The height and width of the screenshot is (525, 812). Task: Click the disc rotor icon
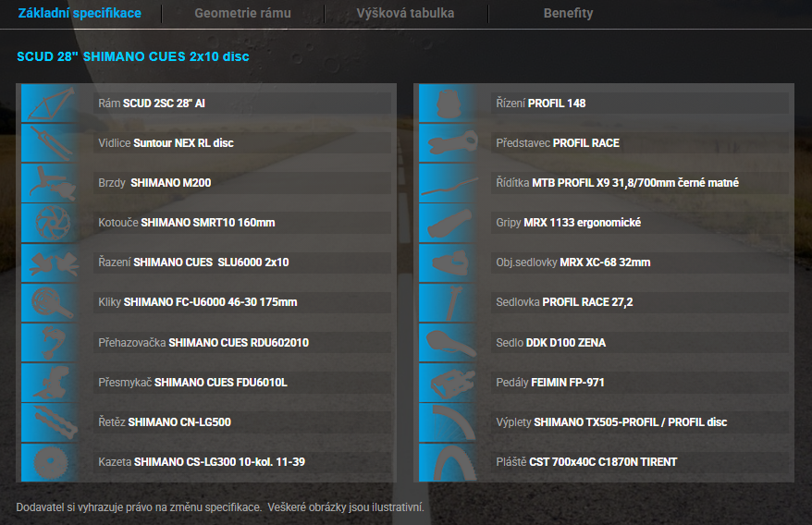pos(50,223)
